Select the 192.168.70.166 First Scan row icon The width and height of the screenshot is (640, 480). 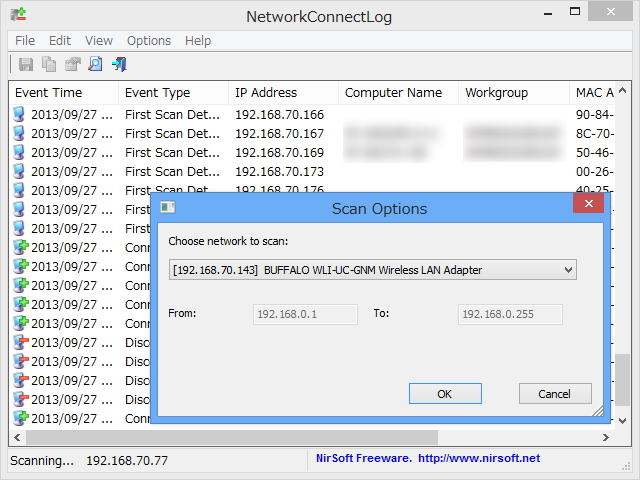point(19,115)
